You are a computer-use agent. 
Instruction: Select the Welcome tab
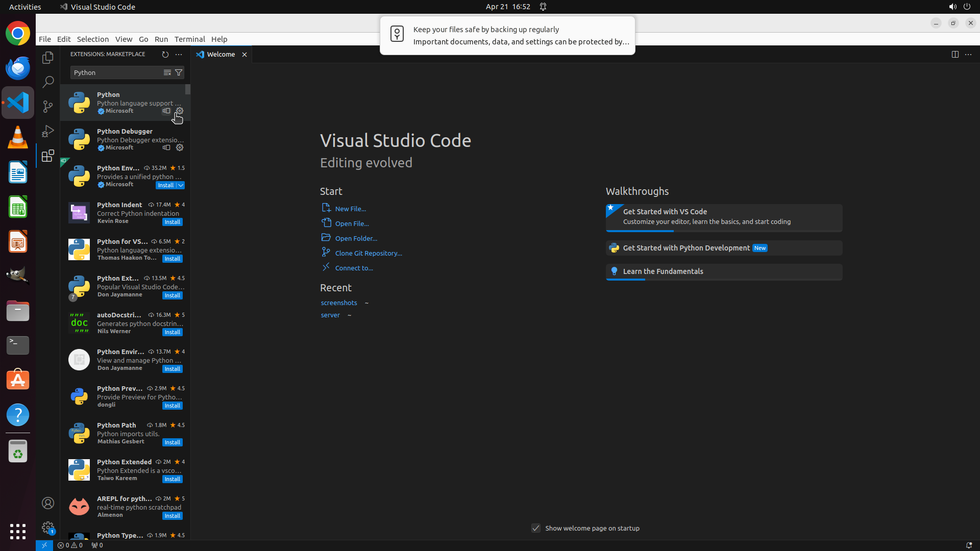pos(220,54)
